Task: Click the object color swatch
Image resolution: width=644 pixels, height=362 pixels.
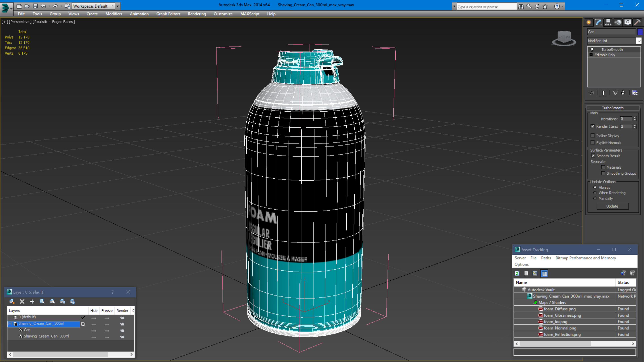Action: [x=640, y=32]
